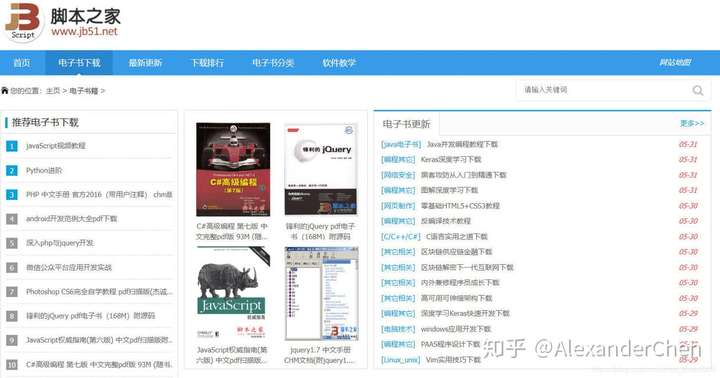Viewport: 720px width, 378px height.
Task: Open the 电子书分类 navigation tab
Action: tap(273, 62)
